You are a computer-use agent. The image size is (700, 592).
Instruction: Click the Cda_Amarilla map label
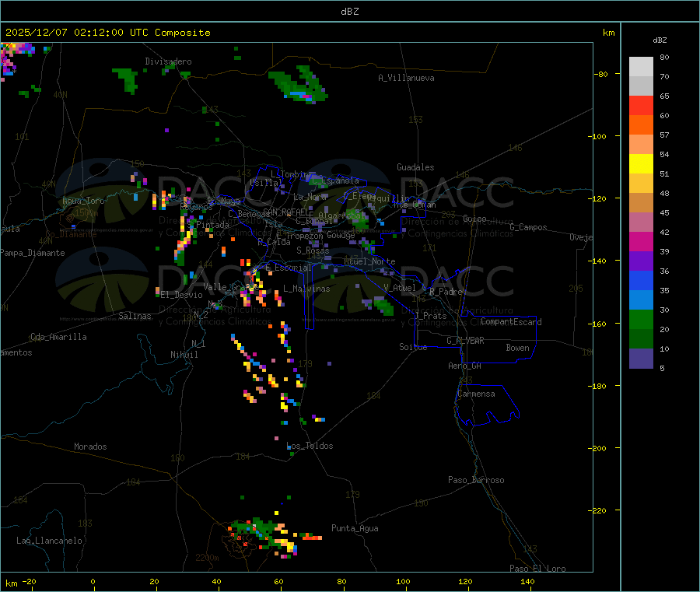tap(58, 337)
